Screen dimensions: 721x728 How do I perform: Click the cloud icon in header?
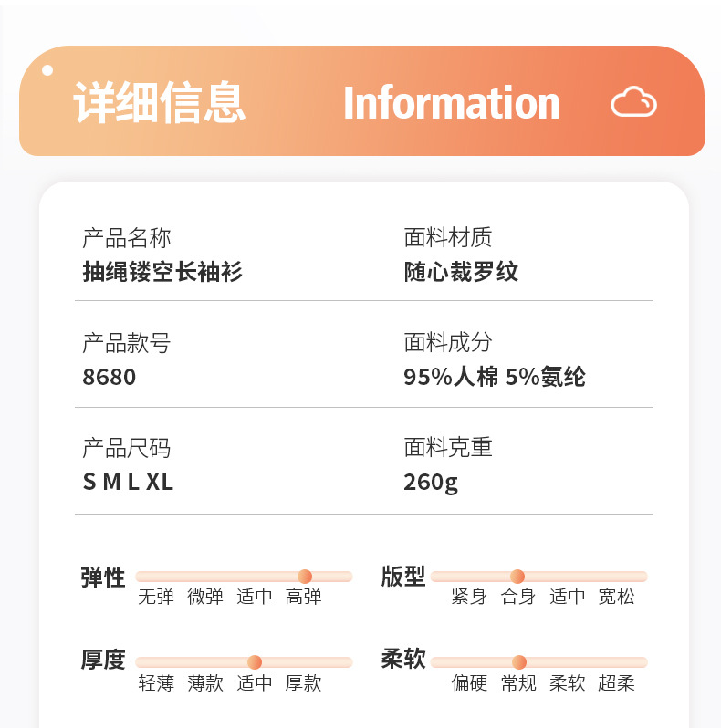pos(633,102)
